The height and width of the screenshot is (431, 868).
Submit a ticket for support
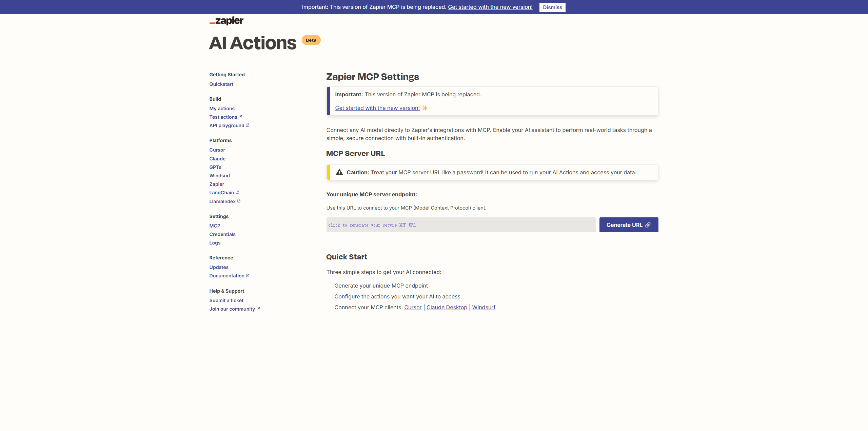226,300
